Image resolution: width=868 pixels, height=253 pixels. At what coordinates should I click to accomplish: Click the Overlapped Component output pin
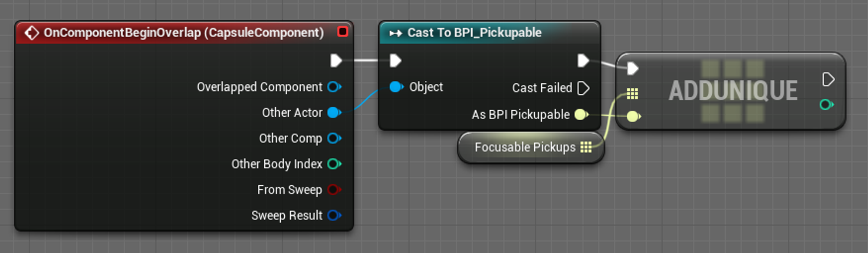click(x=334, y=87)
